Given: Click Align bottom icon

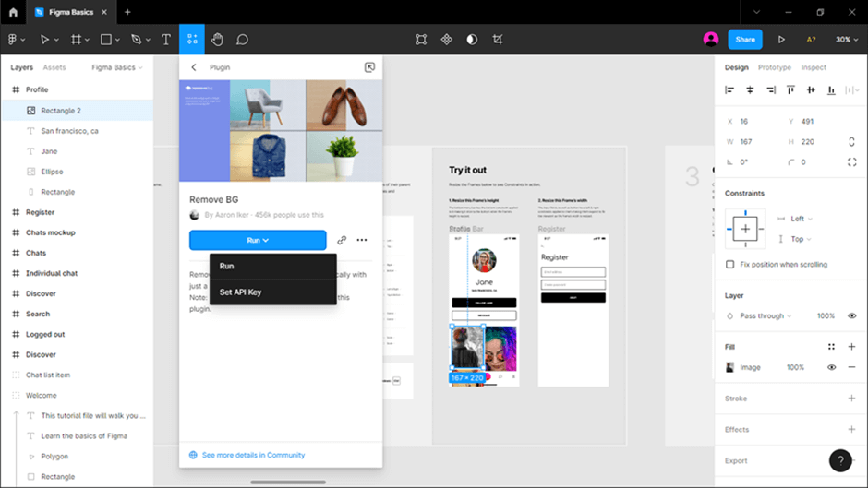Looking at the screenshot, I should (x=831, y=90).
